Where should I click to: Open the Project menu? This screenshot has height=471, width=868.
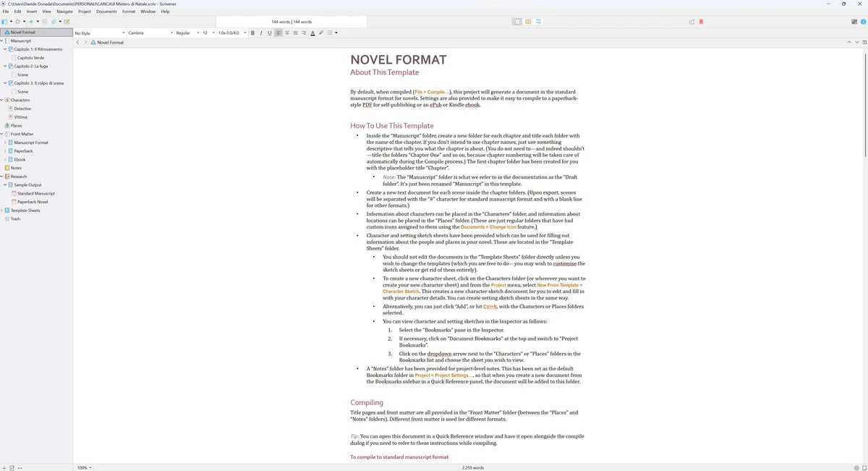click(x=85, y=12)
